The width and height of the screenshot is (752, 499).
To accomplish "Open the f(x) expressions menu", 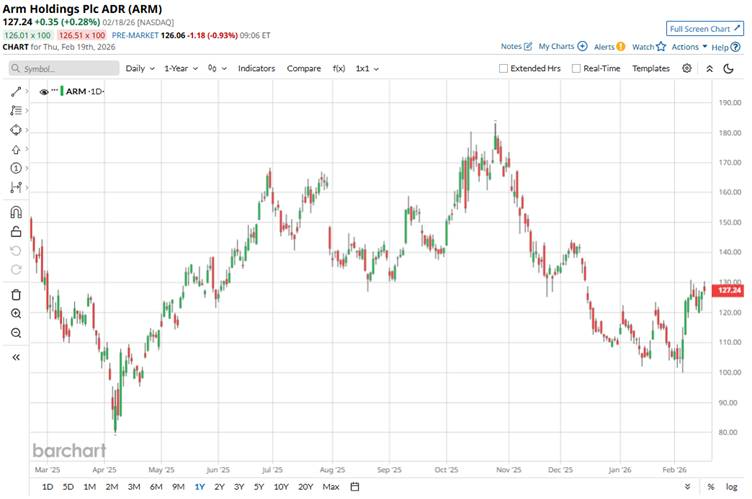I will [x=339, y=69].
